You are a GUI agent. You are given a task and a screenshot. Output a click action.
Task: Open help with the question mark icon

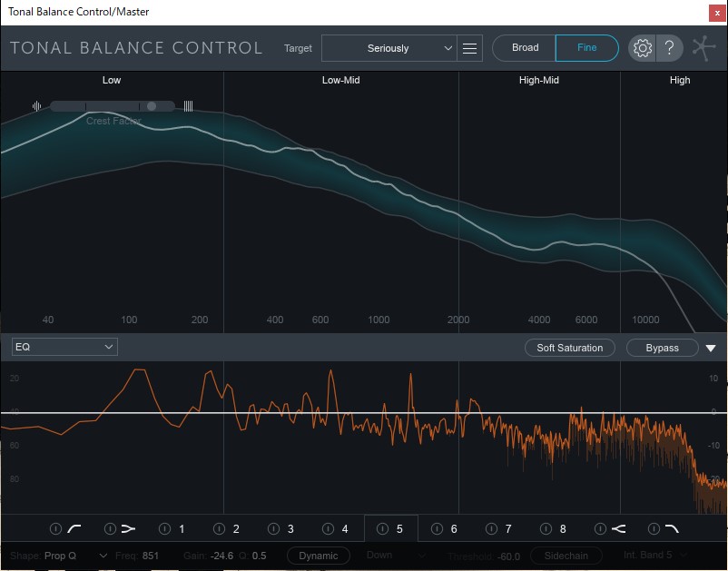click(x=670, y=48)
